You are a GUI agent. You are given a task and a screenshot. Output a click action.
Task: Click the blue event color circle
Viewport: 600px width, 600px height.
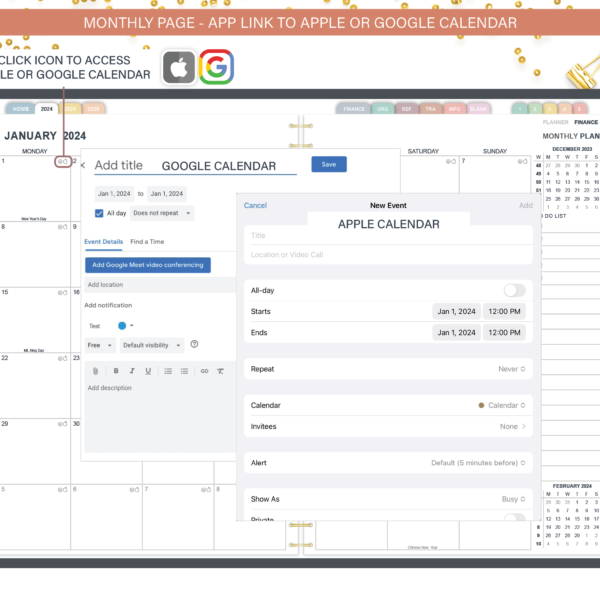tap(122, 326)
